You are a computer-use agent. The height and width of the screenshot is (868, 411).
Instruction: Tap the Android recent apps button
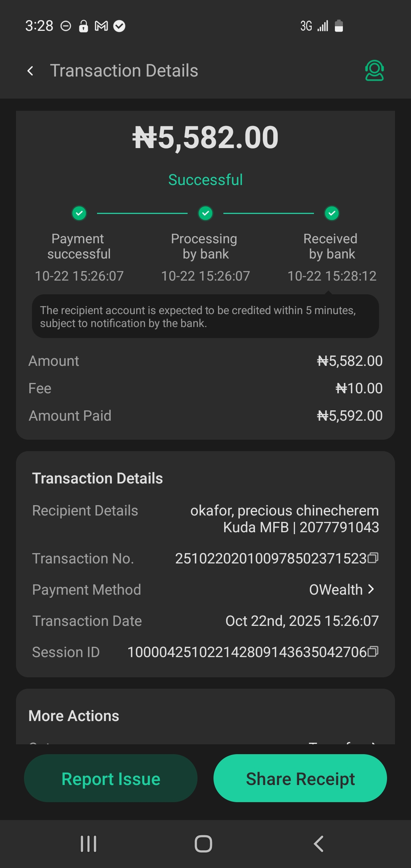tap(88, 844)
